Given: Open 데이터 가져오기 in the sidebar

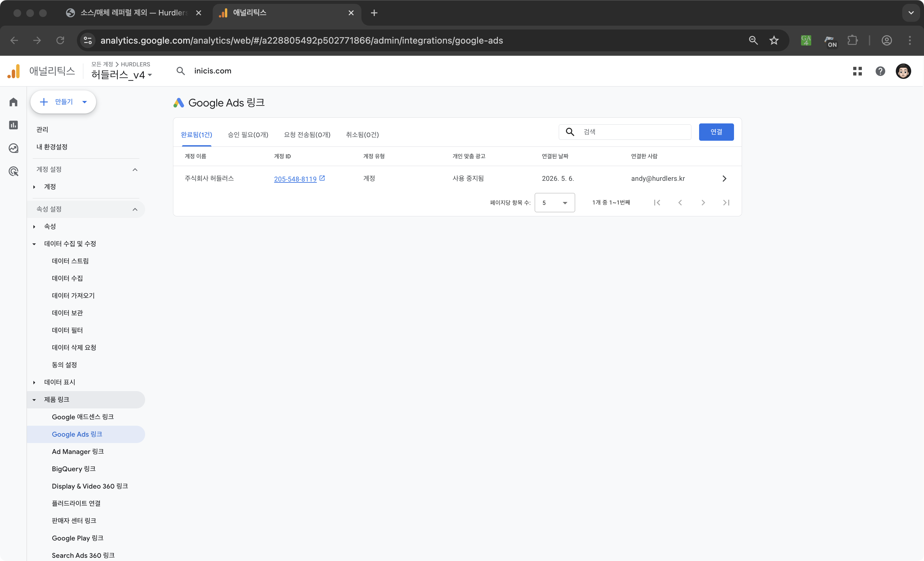Looking at the screenshot, I should click(x=73, y=295).
